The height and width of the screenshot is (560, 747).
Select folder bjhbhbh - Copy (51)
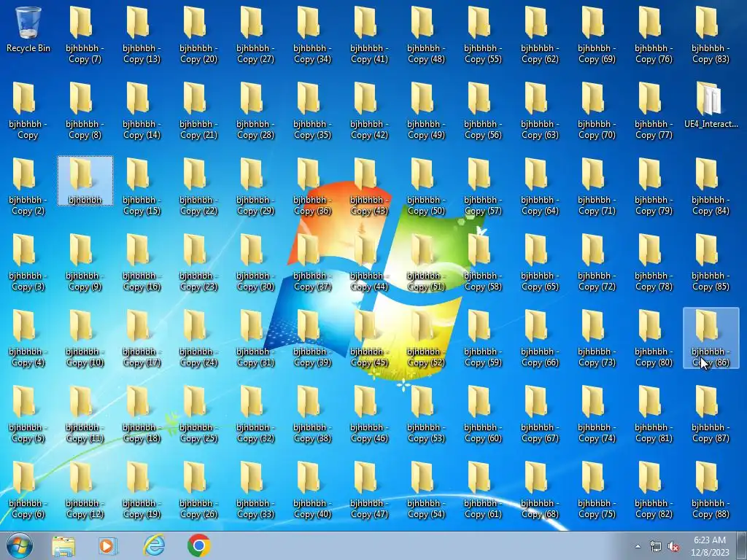coord(426,262)
